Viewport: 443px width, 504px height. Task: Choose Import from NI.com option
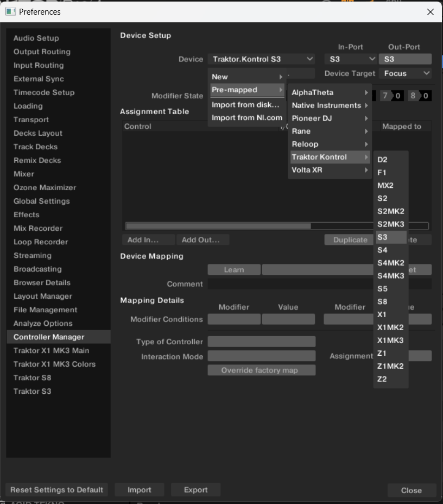[247, 118]
